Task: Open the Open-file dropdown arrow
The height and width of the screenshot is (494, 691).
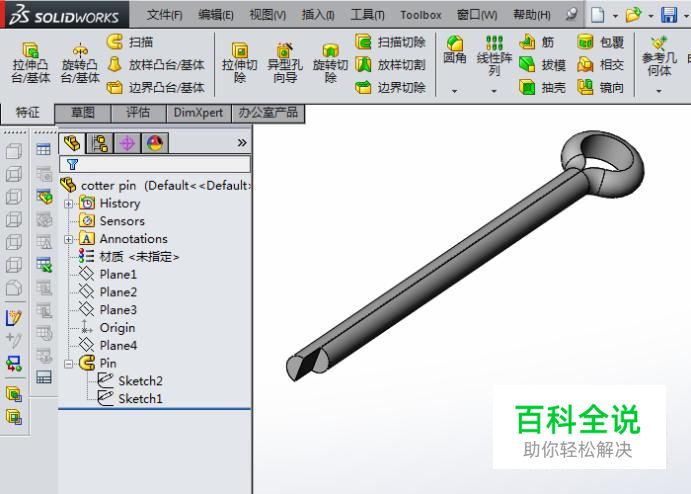Action: click(x=651, y=16)
